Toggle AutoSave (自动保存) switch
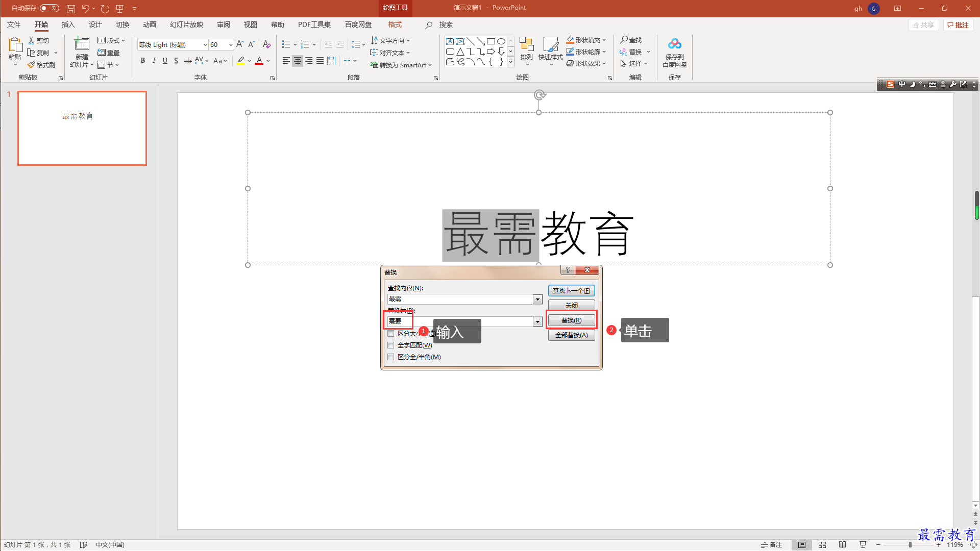This screenshot has height=551, width=980. [x=50, y=8]
